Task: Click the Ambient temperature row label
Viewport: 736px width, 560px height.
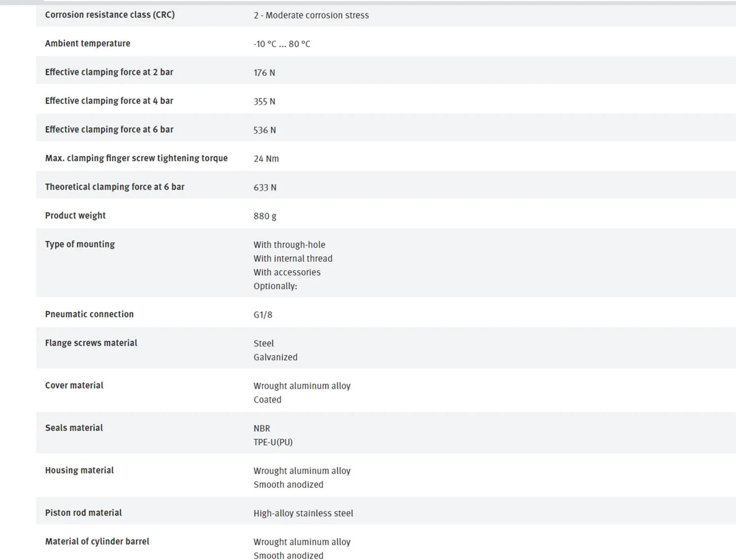Action: tap(88, 43)
